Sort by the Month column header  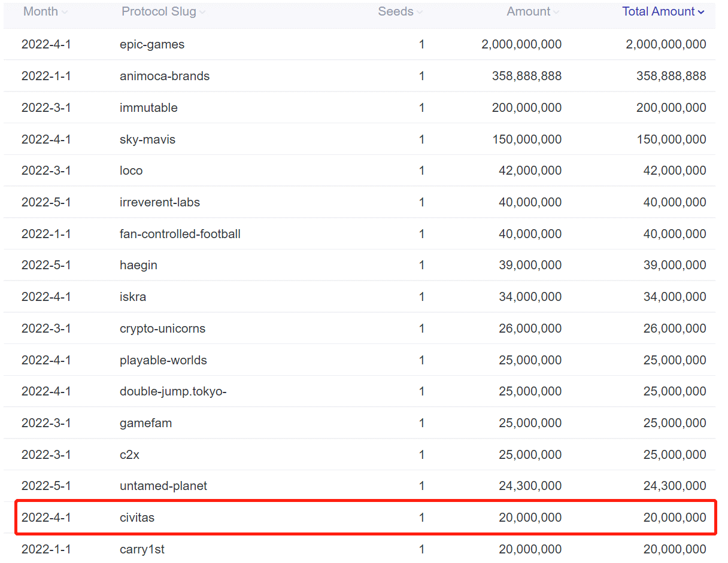[x=45, y=11]
